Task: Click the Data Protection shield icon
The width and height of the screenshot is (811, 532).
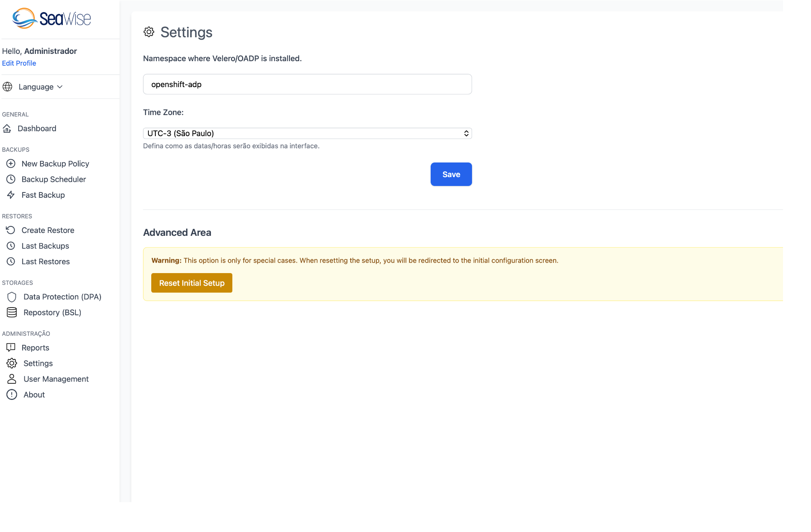Action: point(12,297)
